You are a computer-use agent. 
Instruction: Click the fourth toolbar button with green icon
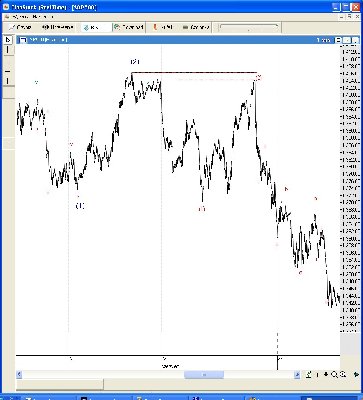pyautogui.click(x=129, y=27)
